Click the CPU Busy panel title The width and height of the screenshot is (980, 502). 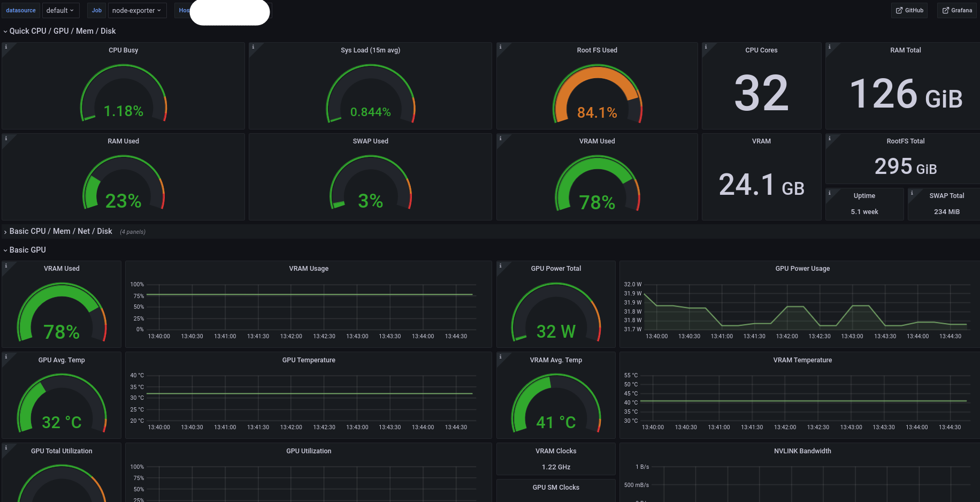click(x=123, y=50)
